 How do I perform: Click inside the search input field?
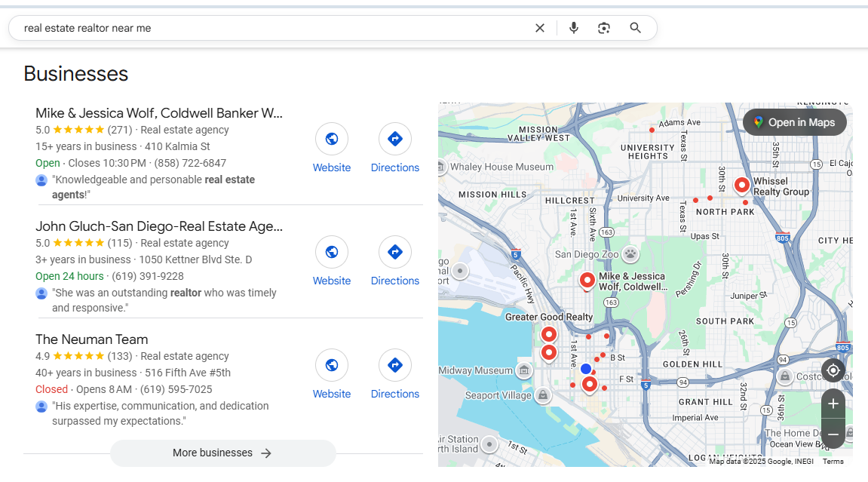(271, 28)
